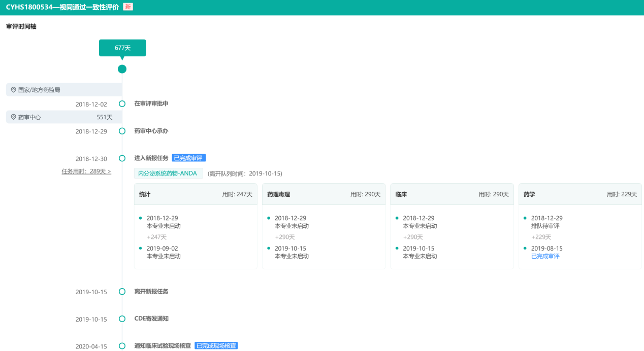Screen dimensions: 644x351
Task: Click the location pin icon beside 国家/地方药监局
Action: (13, 90)
